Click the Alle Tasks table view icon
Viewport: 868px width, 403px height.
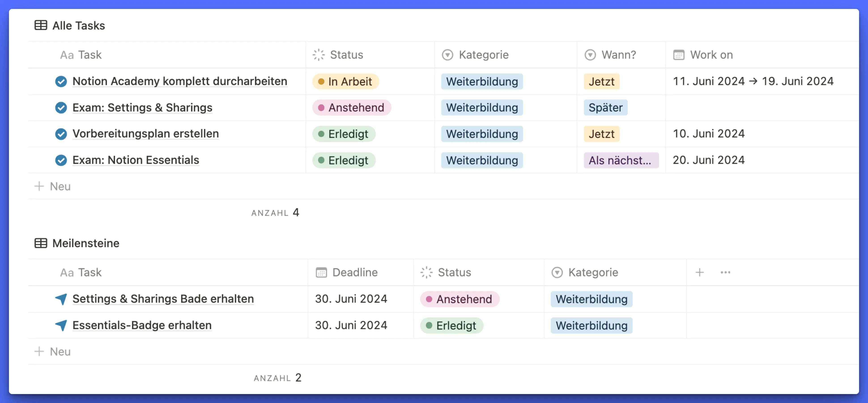coord(41,25)
